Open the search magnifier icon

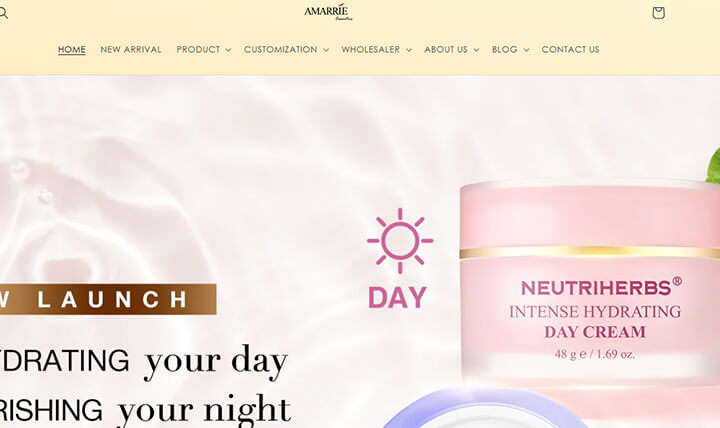[3, 13]
